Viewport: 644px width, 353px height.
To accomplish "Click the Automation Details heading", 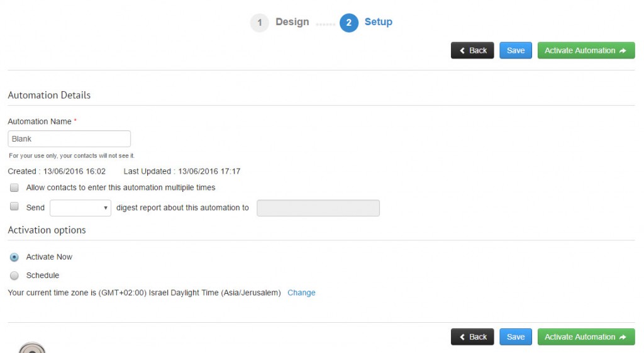I will [x=49, y=95].
